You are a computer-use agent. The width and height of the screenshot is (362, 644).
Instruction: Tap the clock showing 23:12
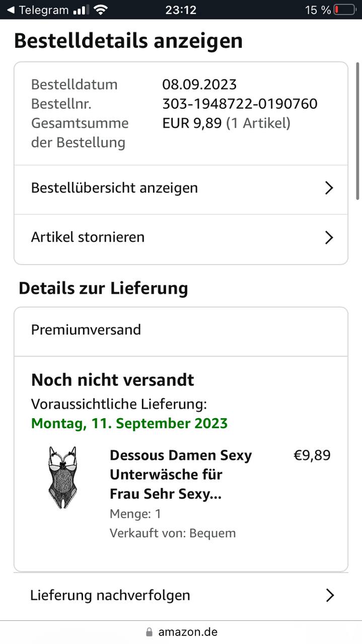pos(181,10)
